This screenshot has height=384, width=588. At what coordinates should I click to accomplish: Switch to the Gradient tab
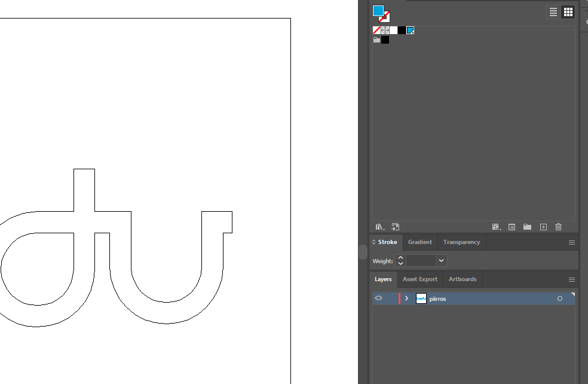click(420, 242)
